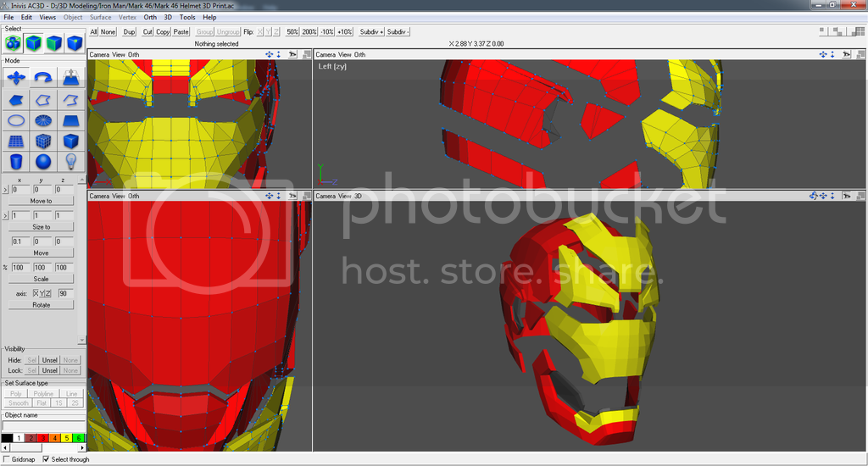Screen dimensions: 868x466
Task: Toggle rotate axis X
Action: pyautogui.click(x=36, y=293)
